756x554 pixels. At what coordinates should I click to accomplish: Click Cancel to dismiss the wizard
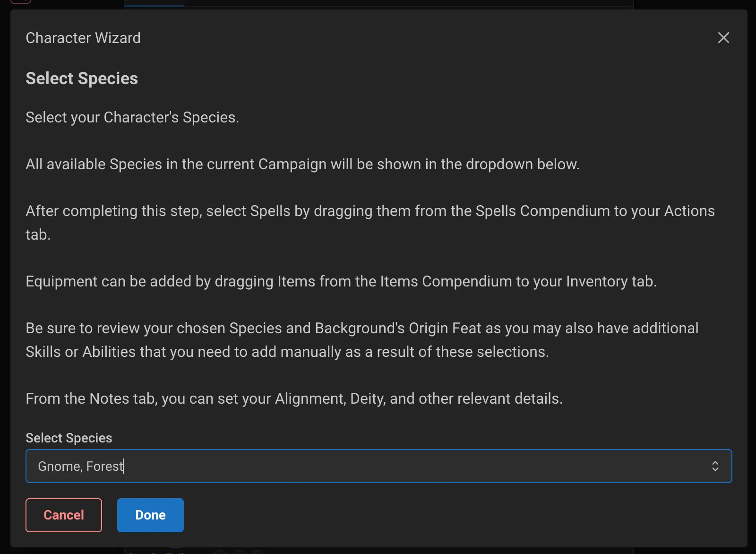tap(63, 515)
